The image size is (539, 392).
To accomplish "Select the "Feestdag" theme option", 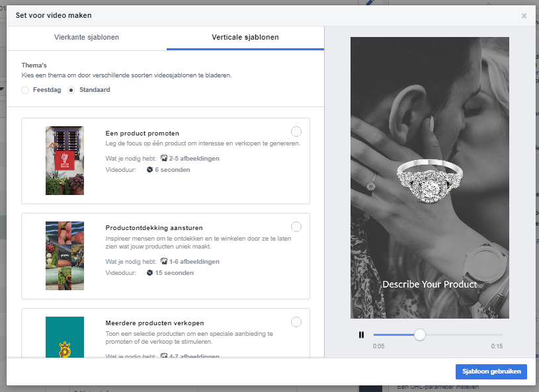I will [24, 90].
